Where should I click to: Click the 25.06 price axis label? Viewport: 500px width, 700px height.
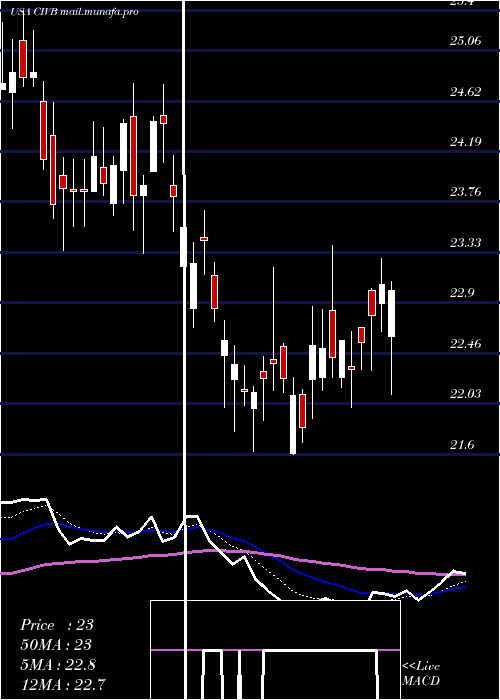point(466,42)
